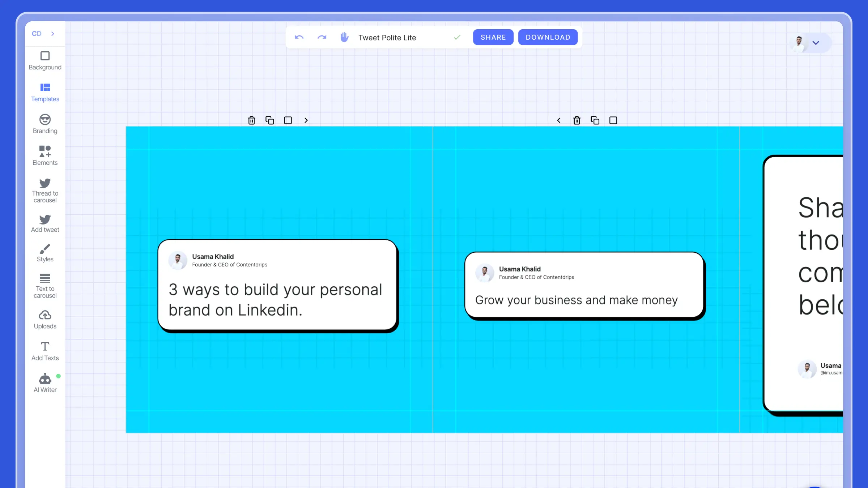Viewport: 868px width, 488px height.
Task: Open the Background tab
Action: (45, 61)
